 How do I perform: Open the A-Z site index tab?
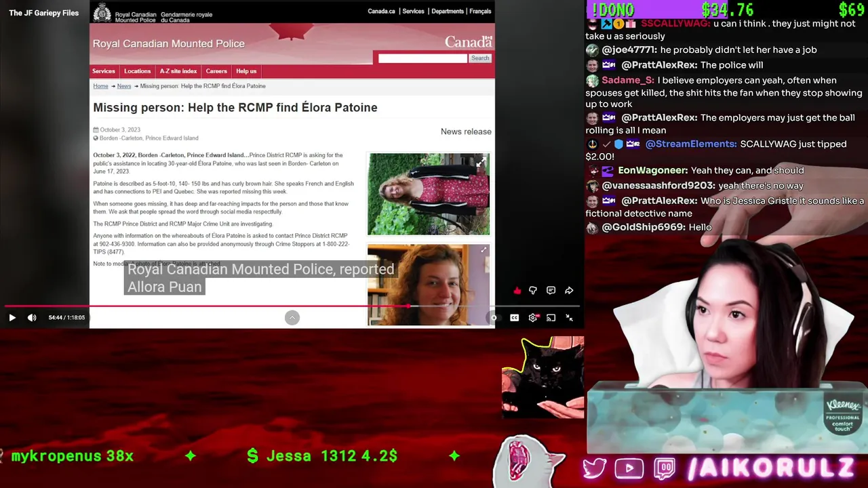[x=178, y=71]
